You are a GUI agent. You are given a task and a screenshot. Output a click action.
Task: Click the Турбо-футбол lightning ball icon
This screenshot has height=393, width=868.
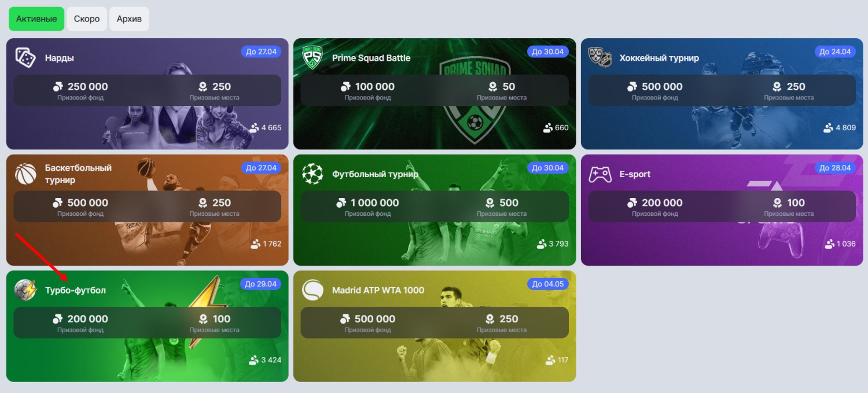click(25, 290)
